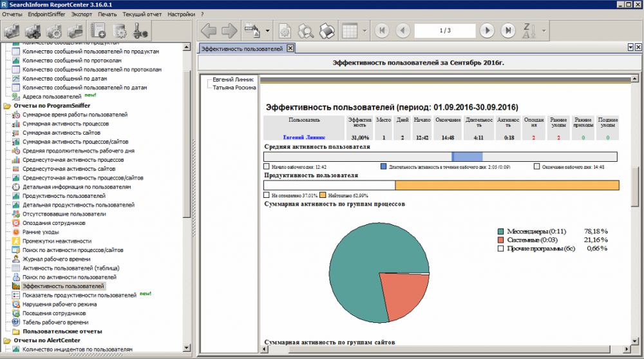Jump to the last report page
644x359 pixels.
[508, 30]
